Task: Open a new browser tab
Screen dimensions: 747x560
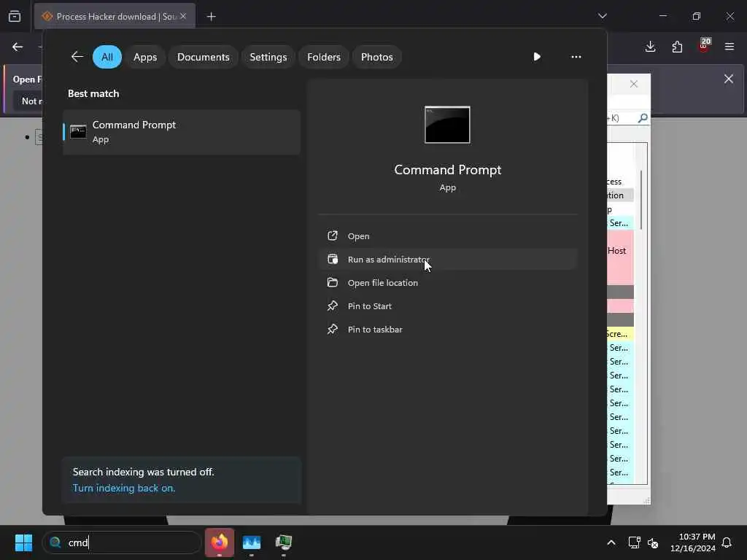Action: tap(211, 17)
